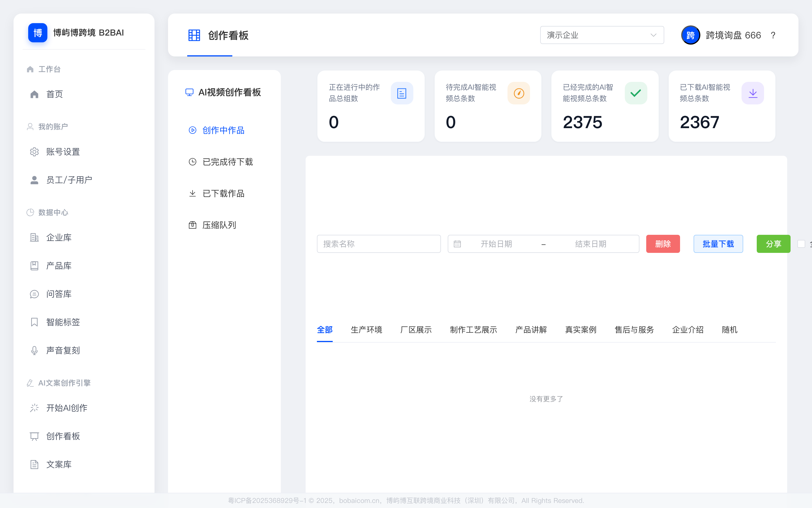Click the red 删除 button
The image size is (812, 508).
(x=663, y=244)
